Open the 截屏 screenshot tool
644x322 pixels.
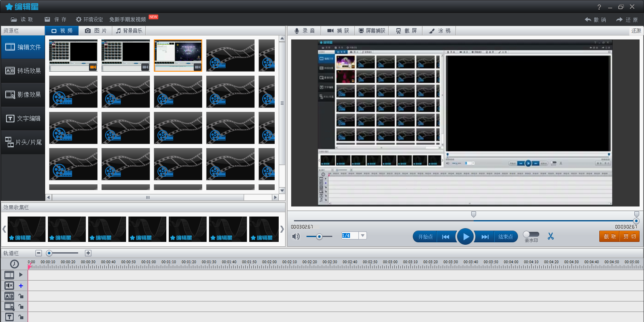point(406,31)
